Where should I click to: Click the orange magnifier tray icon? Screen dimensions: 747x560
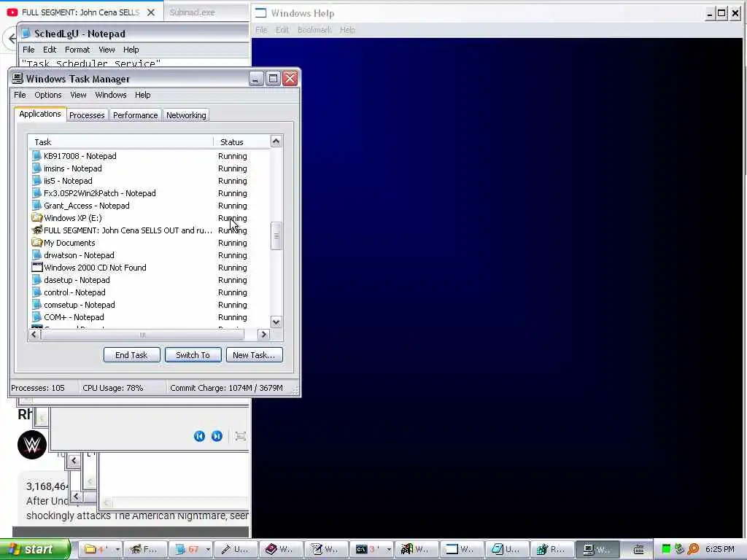tap(693, 549)
